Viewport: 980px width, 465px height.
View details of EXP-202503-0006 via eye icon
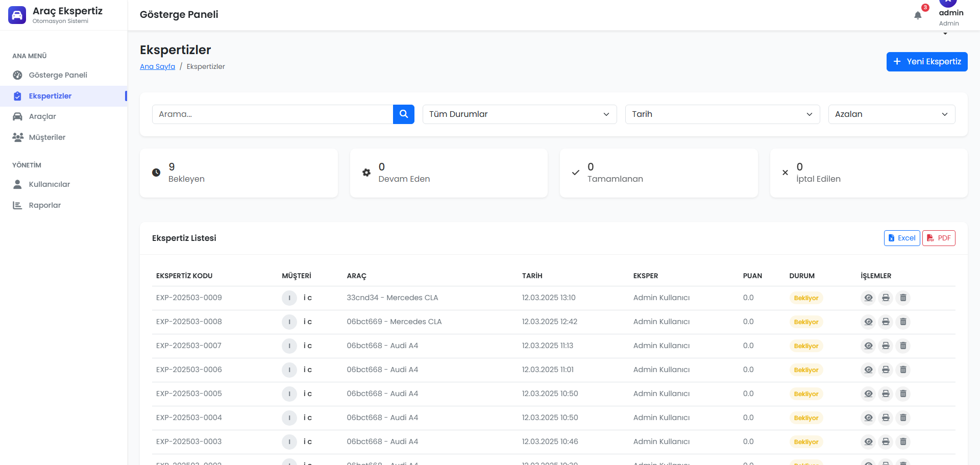click(x=868, y=370)
